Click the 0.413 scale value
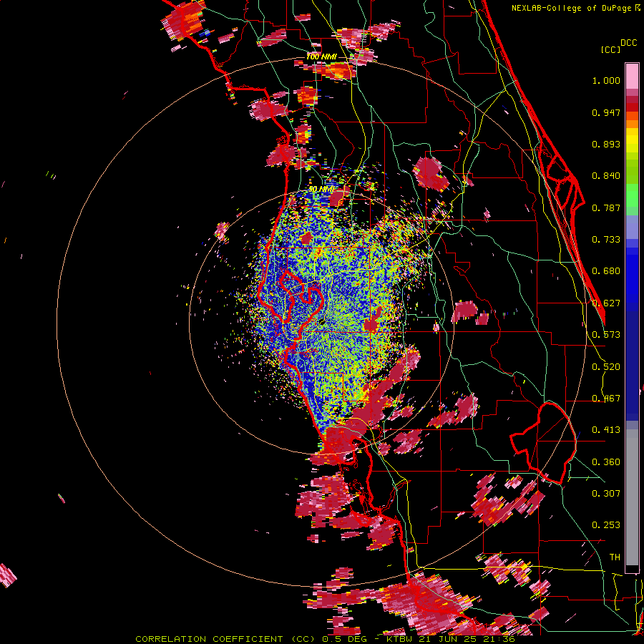Viewport: 644px width, 644px height. 606,430
